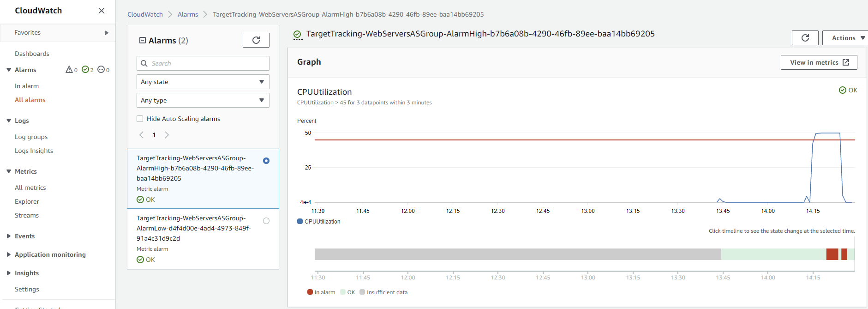Image resolution: width=868 pixels, height=309 pixels.
Task: Open the AlarmHigh alarm from the list
Action: [203, 178]
